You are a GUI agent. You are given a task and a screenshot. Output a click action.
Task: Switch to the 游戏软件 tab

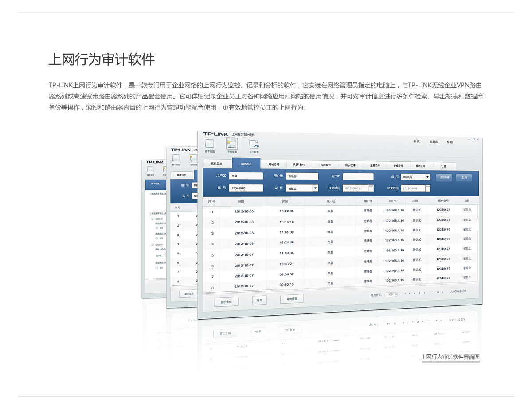tap(398, 165)
